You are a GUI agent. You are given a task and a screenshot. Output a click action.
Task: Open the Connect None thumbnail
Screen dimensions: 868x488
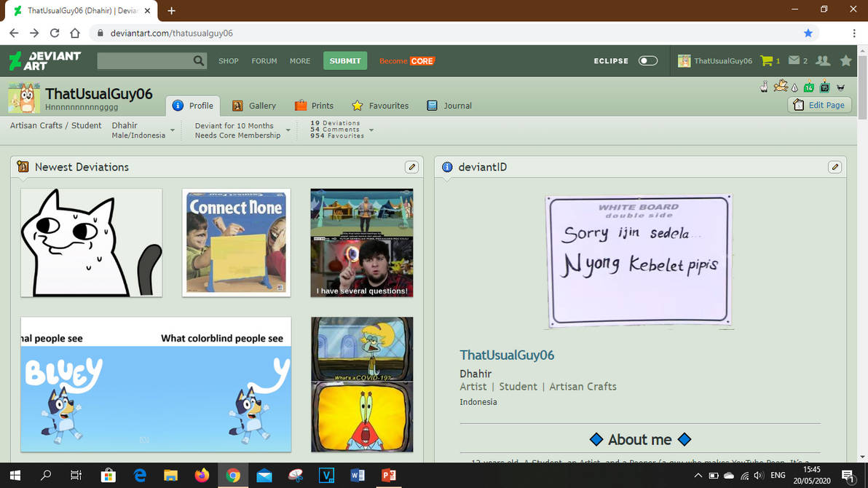pyautogui.click(x=237, y=243)
